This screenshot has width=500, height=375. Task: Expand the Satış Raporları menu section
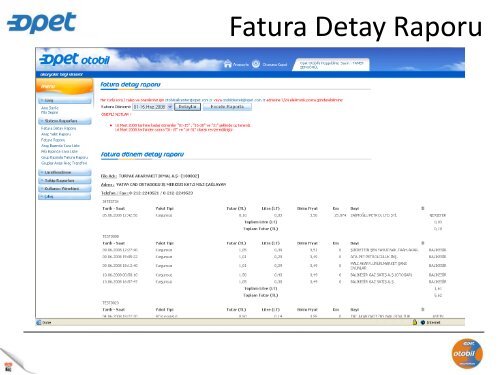tap(65, 180)
